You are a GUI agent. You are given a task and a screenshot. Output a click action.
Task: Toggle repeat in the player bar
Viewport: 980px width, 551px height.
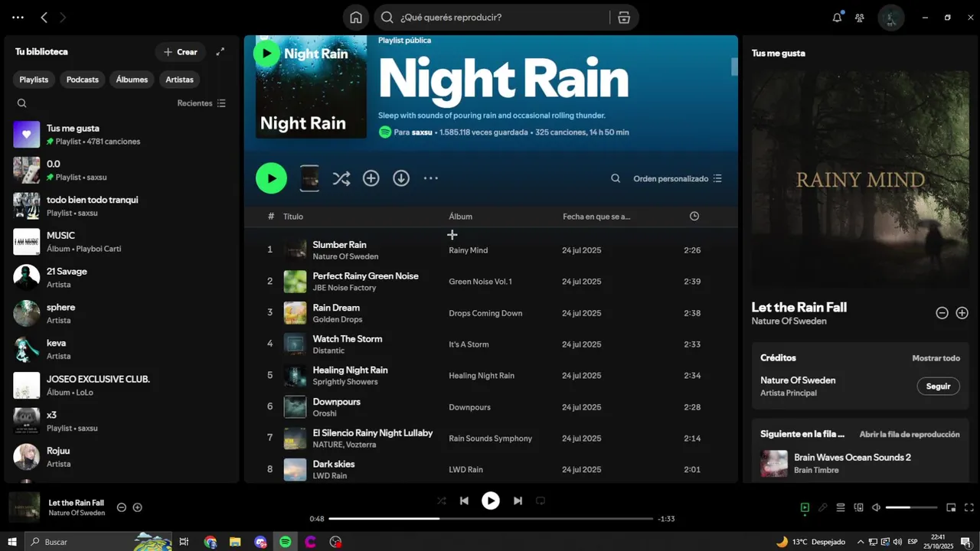coord(541,500)
